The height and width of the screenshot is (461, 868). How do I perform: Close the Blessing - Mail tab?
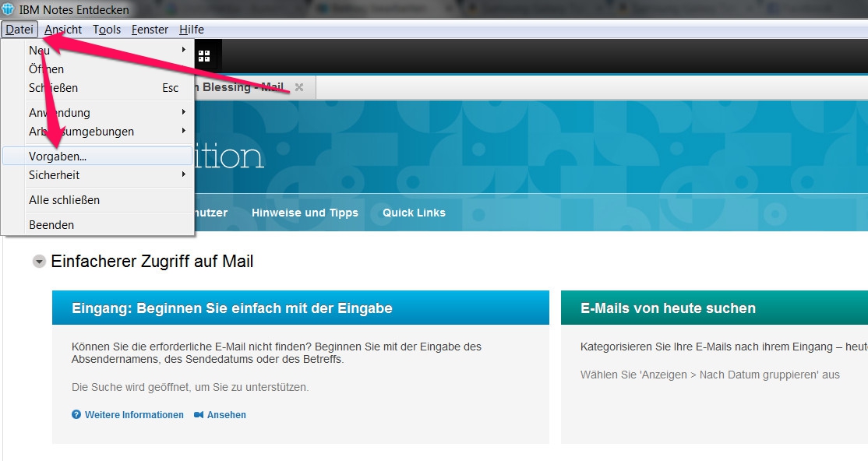pyautogui.click(x=299, y=87)
